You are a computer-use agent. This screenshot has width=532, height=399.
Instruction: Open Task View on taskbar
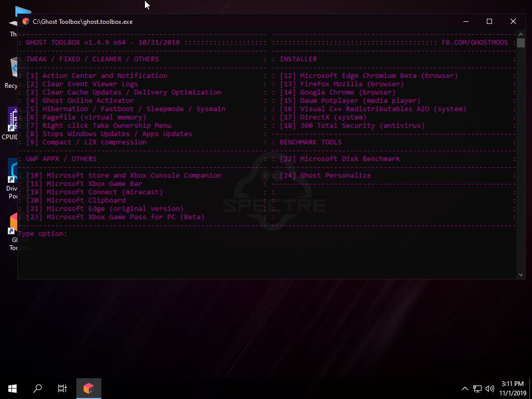point(62,389)
